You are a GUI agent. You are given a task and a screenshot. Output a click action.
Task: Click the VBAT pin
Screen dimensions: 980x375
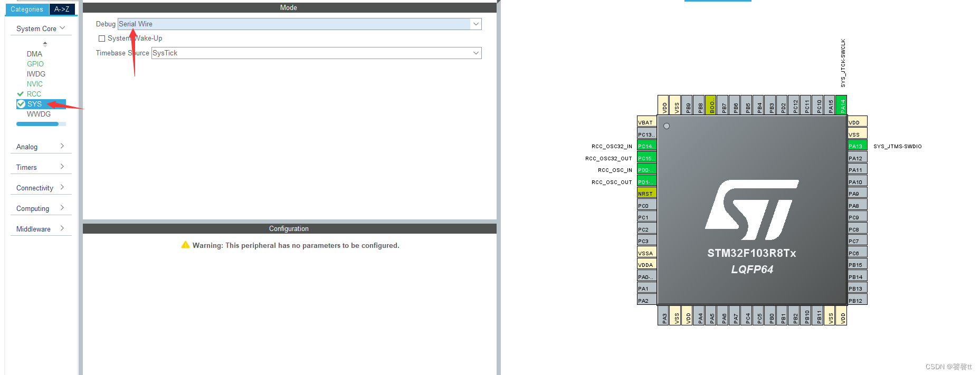tap(647, 122)
